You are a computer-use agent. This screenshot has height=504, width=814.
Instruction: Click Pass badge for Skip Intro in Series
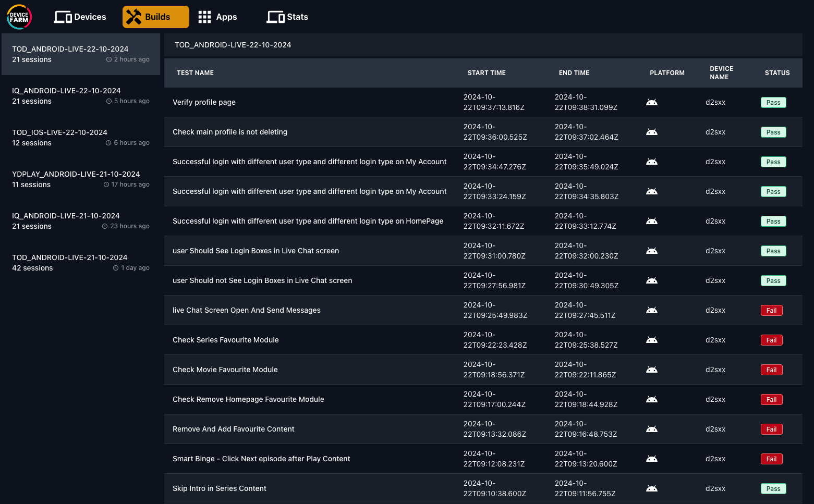[773, 489]
